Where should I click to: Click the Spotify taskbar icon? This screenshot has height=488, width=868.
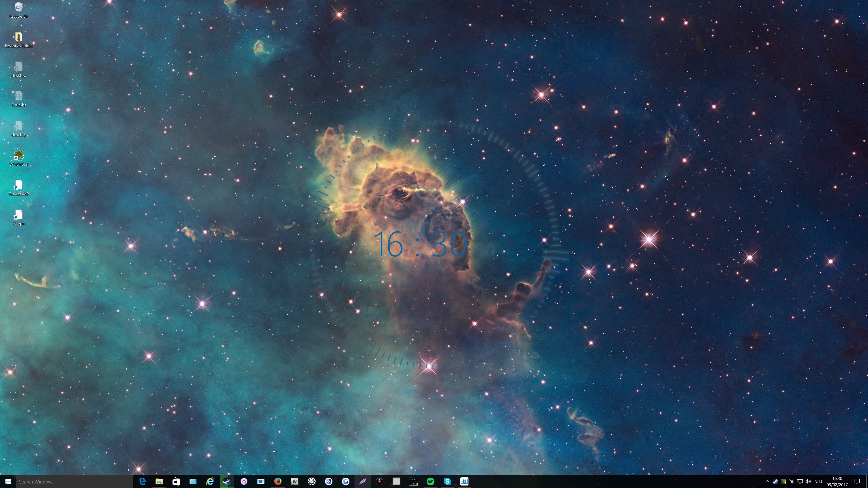tap(430, 481)
